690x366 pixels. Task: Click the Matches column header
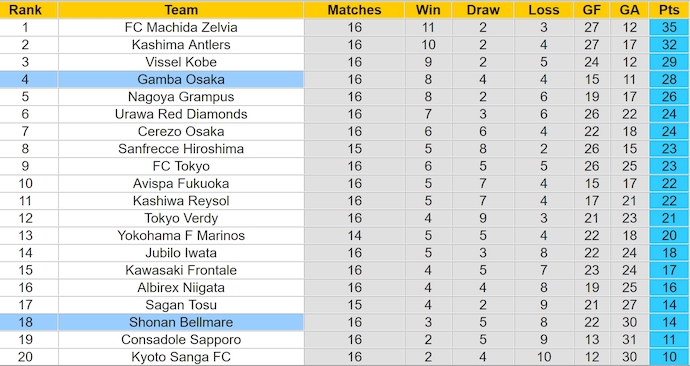pyautogui.click(x=354, y=10)
